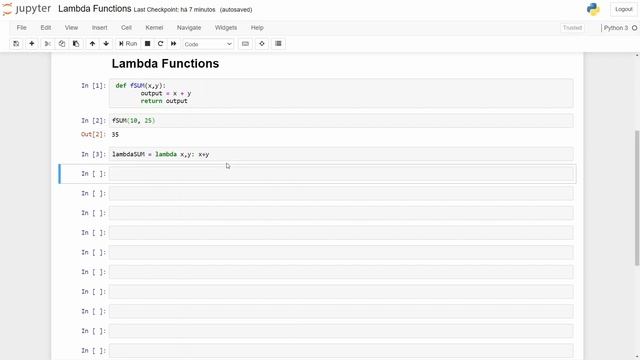Restart the kernel icon
The width and height of the screenshot is (640, 360).
tap(160, 44)
